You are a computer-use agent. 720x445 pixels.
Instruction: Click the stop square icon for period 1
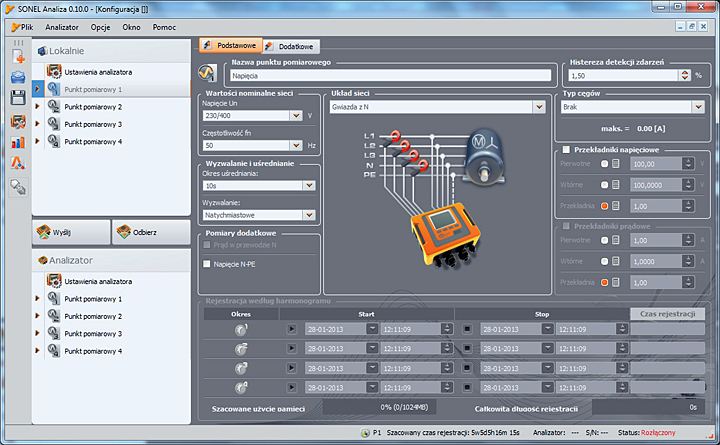[467, 328]
